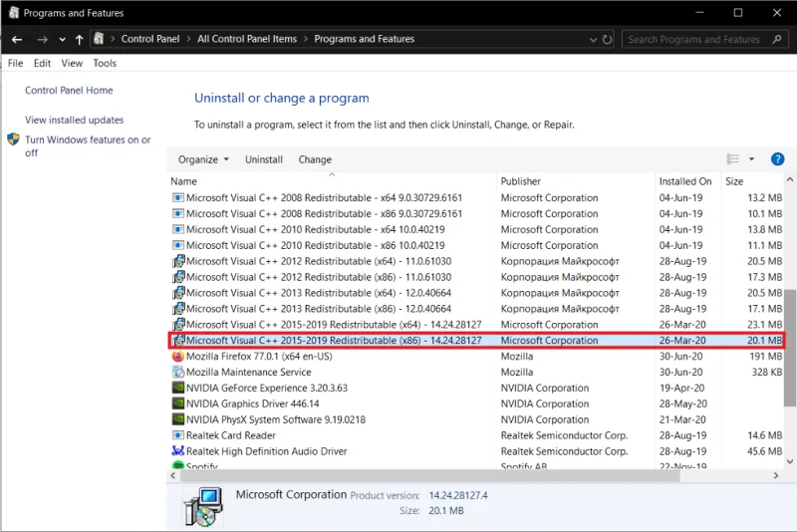This screenshot has height=532, width=797.
Task: Open the Tools menu
Action: [105, 63]
